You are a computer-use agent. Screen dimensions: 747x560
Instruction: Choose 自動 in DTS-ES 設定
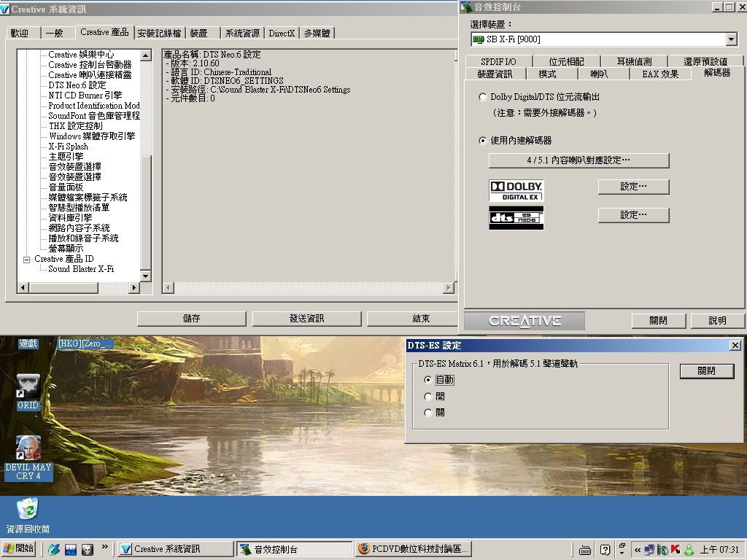click(427, 379)
